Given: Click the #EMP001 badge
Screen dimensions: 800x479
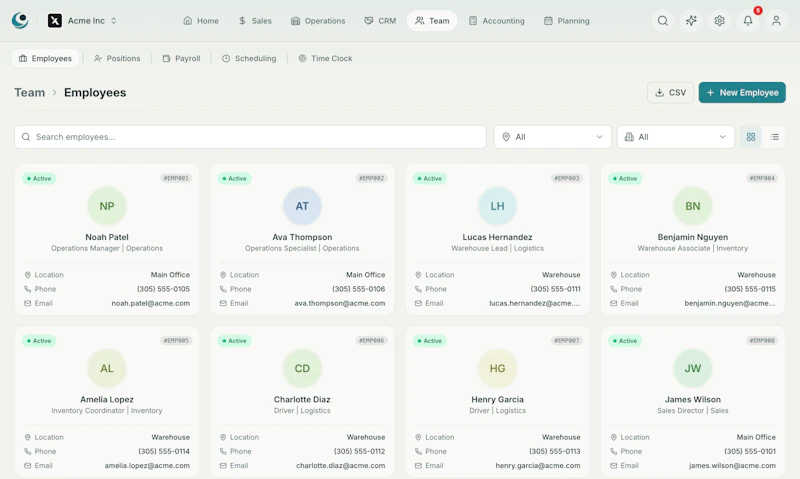Looking at the screenshot, I should [x=176, y=179].
